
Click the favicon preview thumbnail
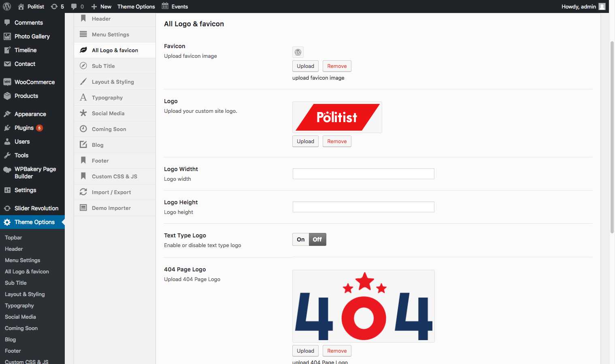pyautogui.click(x=298, y=52)
